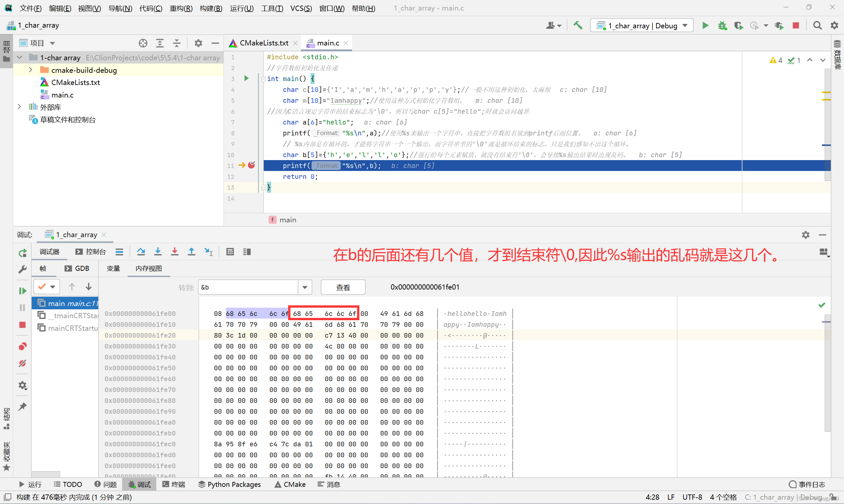Stop the program with the red square
The height and width of the screenshot is (504, 844).
[796, 25]
